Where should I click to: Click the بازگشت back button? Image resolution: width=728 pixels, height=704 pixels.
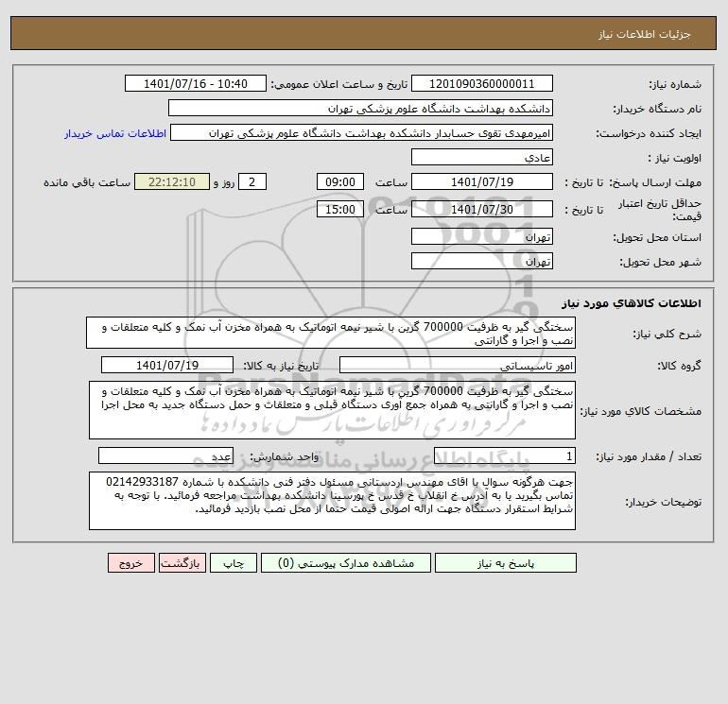(182, 563)
